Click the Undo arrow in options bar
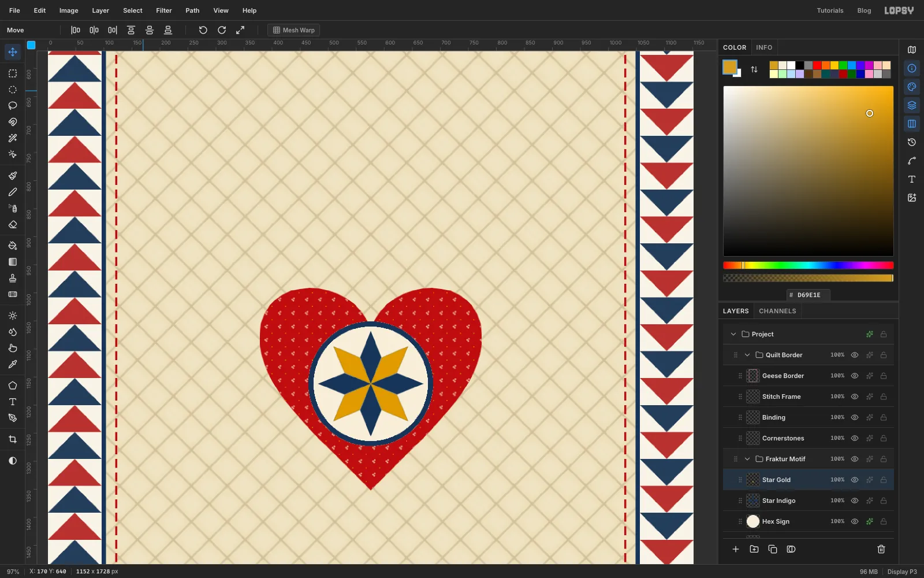The height and width of the screenshot is (578, 924). tap(203, 30)
